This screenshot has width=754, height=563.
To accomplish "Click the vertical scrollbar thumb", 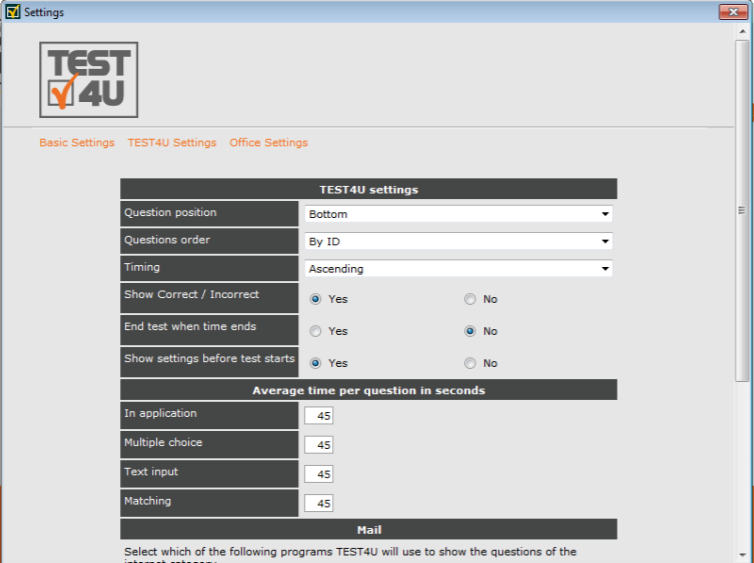I will (742, 211).
